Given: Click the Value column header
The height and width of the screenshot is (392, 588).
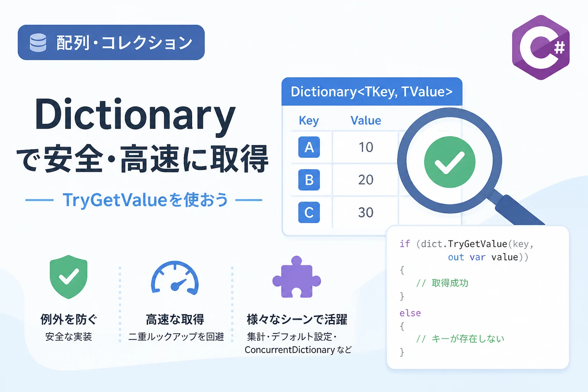Looking at the screenshot, I should [366, 121].
